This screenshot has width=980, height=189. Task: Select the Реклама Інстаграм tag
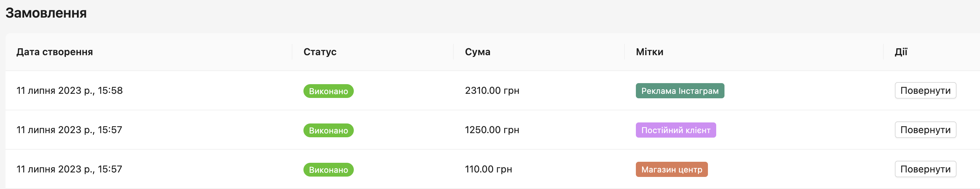click(x=680, y=91)
